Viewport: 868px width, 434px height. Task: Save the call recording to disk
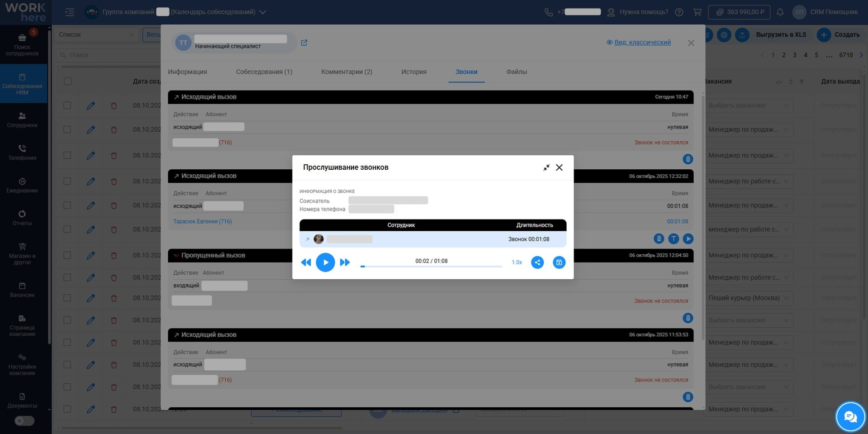(x=559, y=262)
